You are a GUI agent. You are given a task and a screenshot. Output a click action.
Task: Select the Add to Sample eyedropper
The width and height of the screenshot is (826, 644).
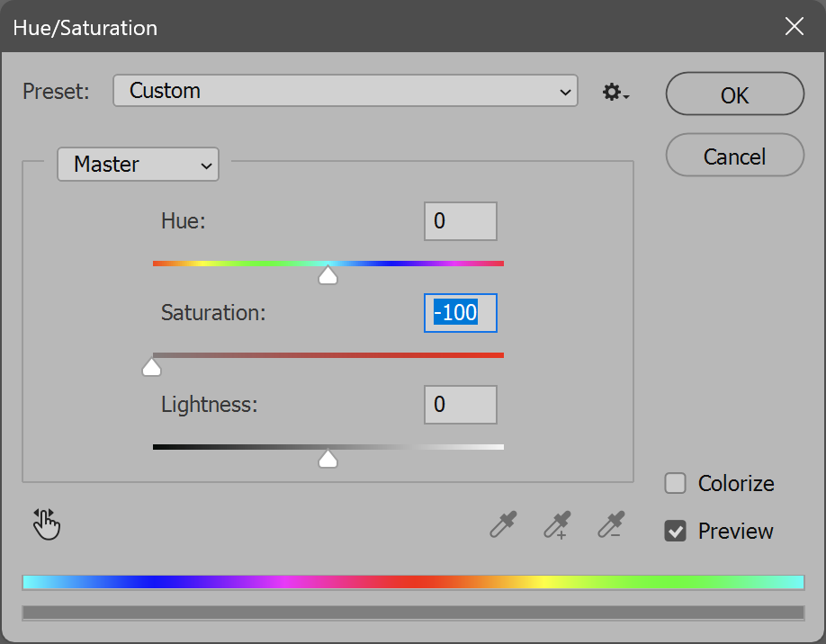pos(557,524)
